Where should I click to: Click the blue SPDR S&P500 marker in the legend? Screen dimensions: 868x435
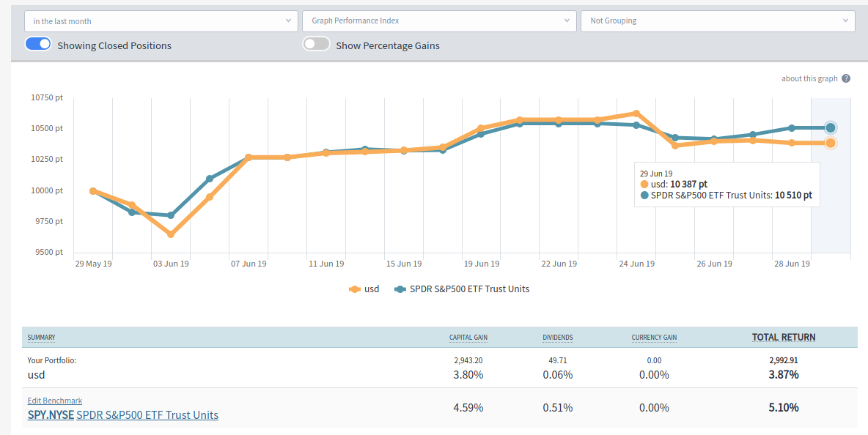tap(400, 289)
